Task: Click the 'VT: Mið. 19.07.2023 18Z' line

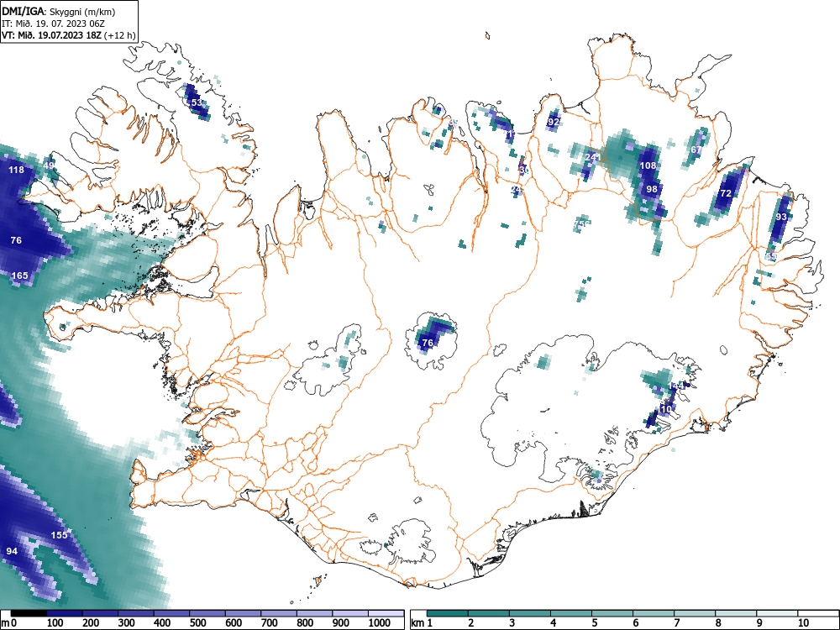Action: tap(51, 35)
